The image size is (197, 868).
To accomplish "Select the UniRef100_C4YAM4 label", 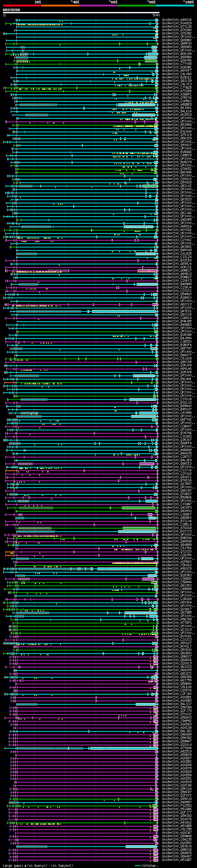I will click(177, 413).
